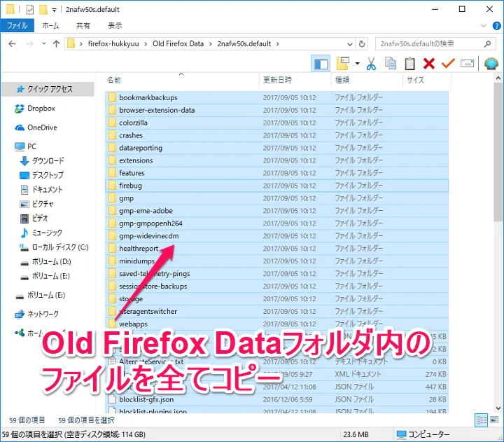Open the 表示 ribbon tab
This screenshot has height=442, width=504.
point(115,25)
